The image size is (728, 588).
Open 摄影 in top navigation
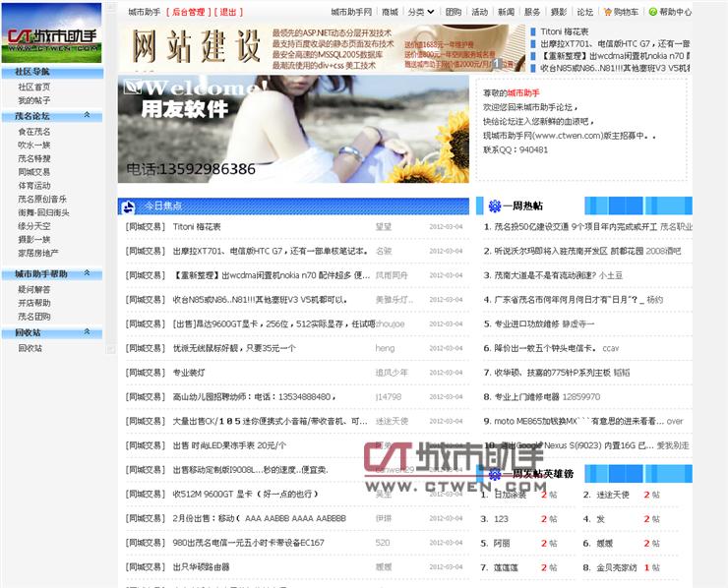(559, 12)
